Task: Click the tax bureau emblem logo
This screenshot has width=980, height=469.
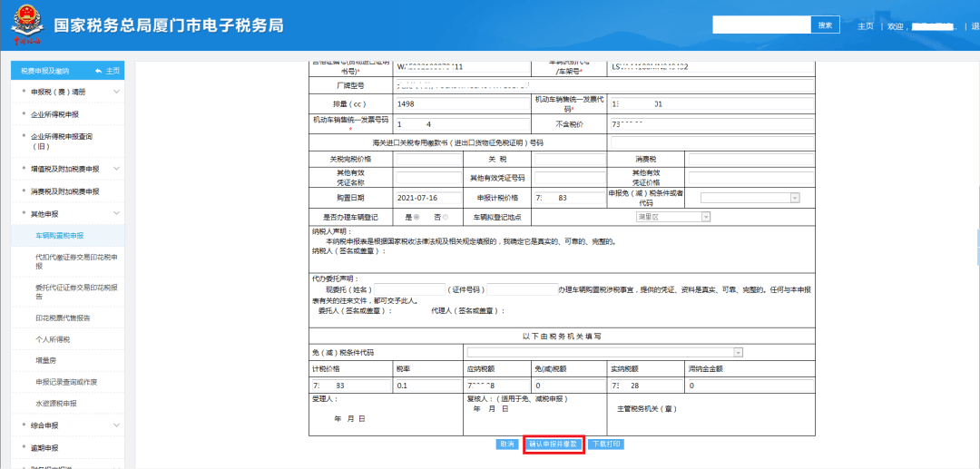Action: coord(25,25)
